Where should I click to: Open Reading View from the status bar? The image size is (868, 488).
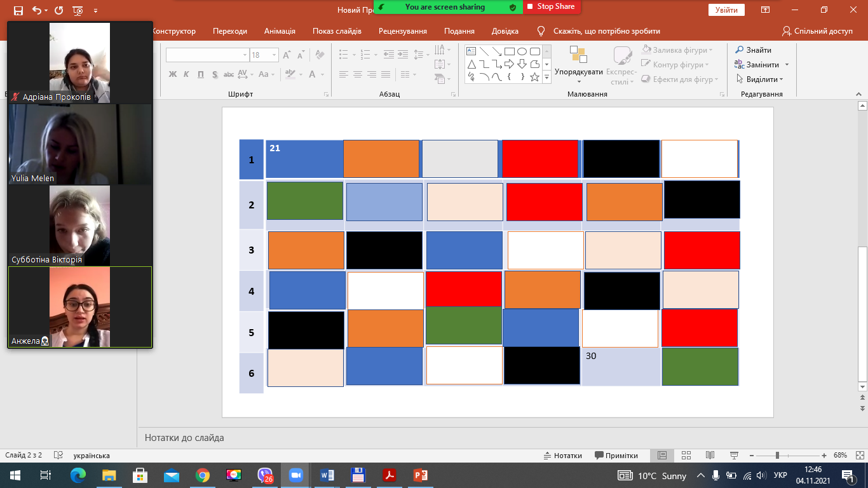click(710, 456)
